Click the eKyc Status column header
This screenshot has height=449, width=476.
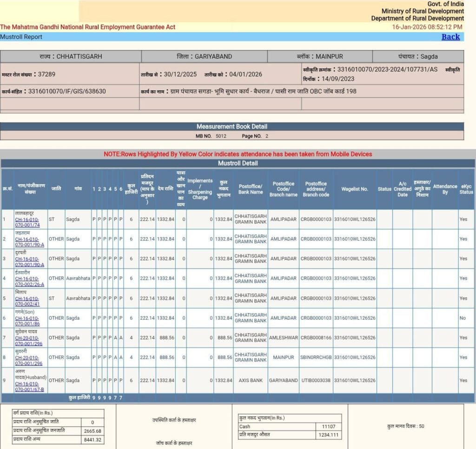[x=466, y=189]
